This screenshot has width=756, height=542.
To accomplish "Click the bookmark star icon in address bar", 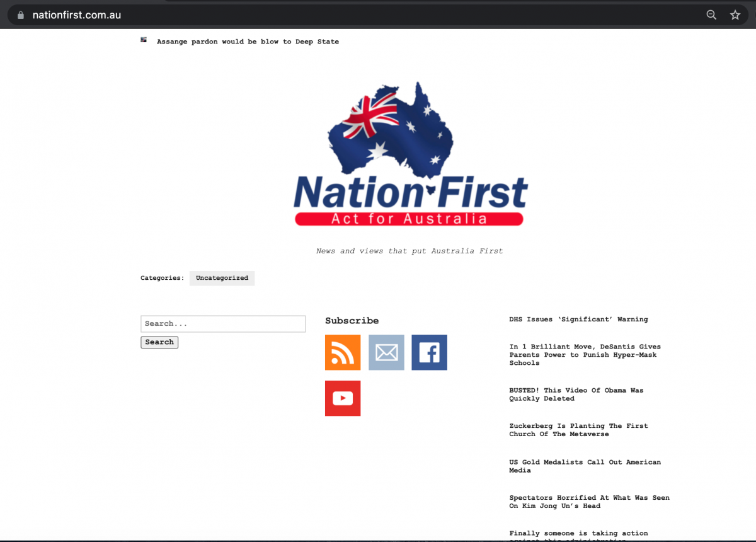I will (x=735, y=15).
